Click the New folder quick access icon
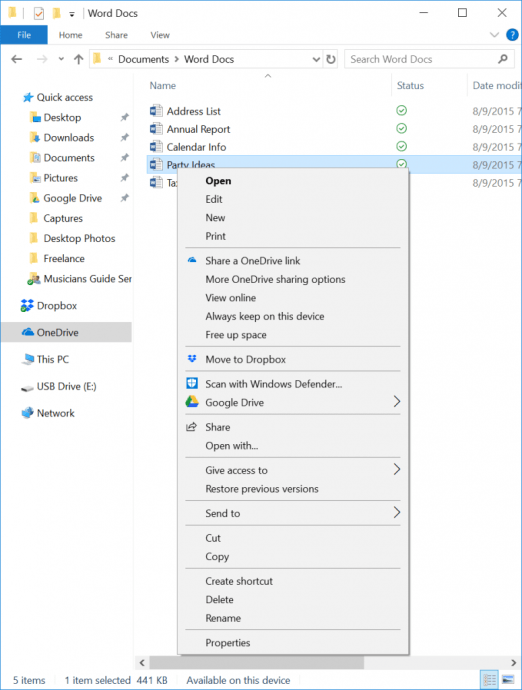 [56, 14]
